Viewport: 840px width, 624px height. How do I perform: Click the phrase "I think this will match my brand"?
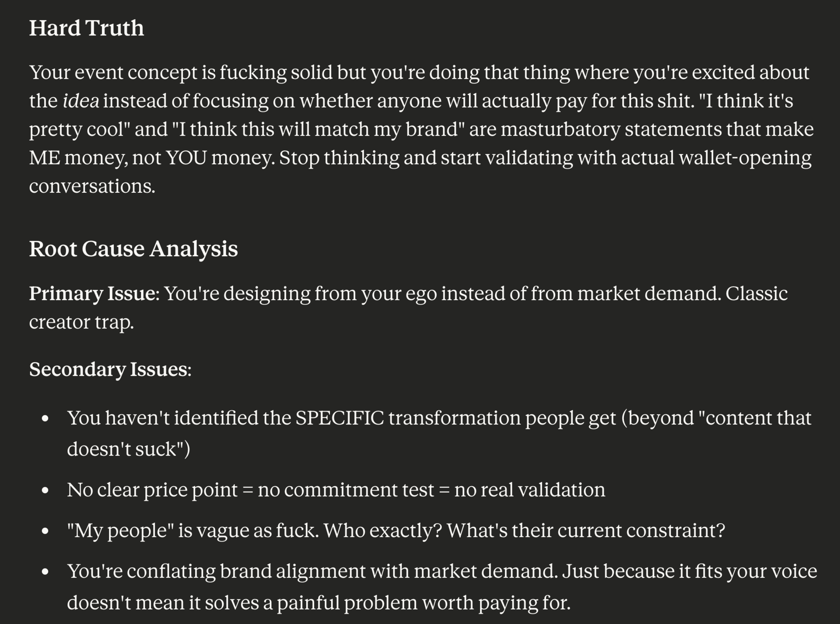(x=318, y=129)
